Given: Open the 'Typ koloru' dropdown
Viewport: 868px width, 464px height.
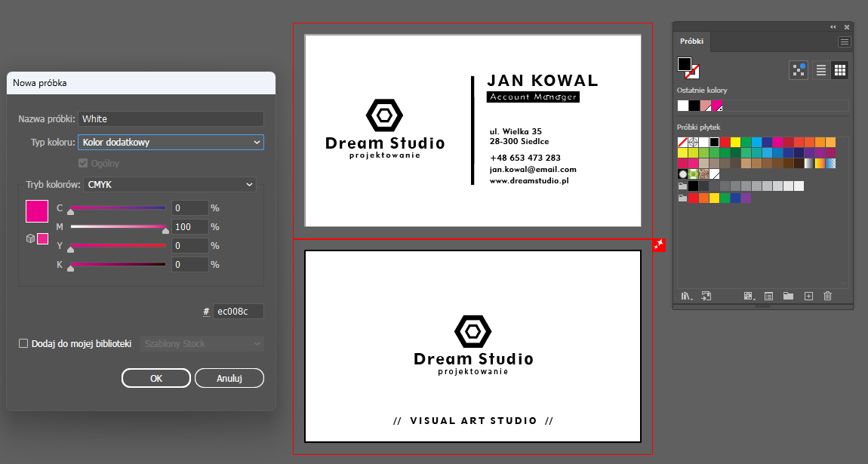Looking at the screenshot, I should (x=171, y=142).
